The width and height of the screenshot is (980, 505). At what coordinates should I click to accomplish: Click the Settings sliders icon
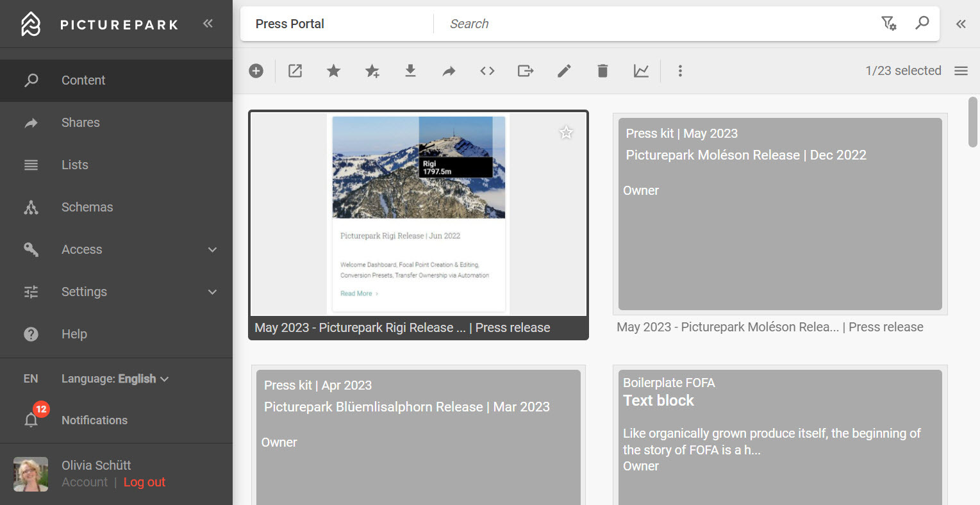[x=31, y=292]
